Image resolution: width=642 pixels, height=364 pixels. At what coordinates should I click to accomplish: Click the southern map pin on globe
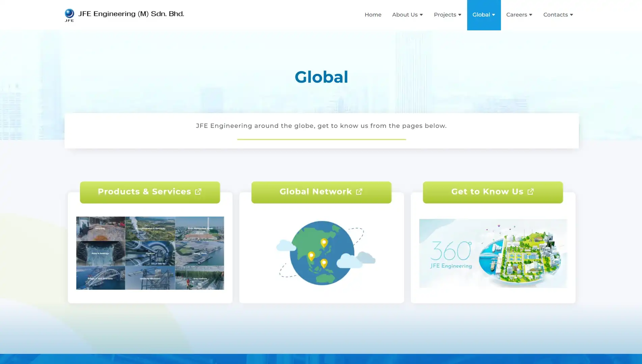324,263
